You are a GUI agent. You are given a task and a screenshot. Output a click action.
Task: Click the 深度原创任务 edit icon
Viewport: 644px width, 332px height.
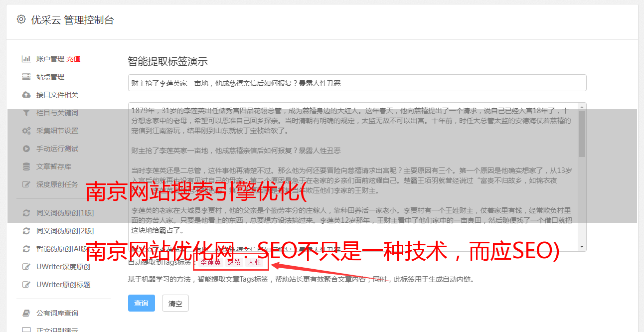26,184
